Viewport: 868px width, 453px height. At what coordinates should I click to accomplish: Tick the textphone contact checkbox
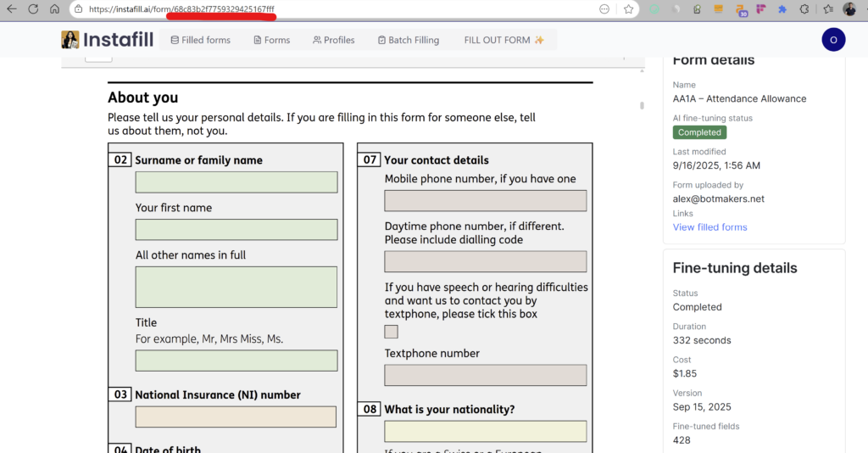point(391,332)
